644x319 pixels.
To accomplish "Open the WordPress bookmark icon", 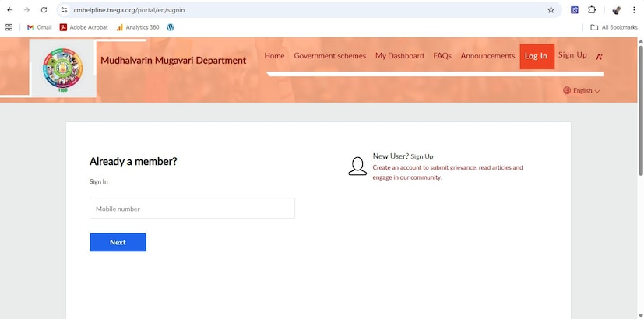I will (171, 27).
